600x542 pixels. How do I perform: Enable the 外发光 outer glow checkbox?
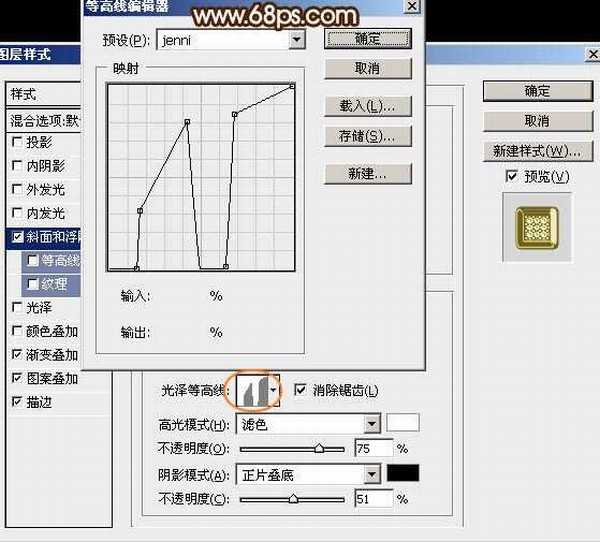[17, 189]
